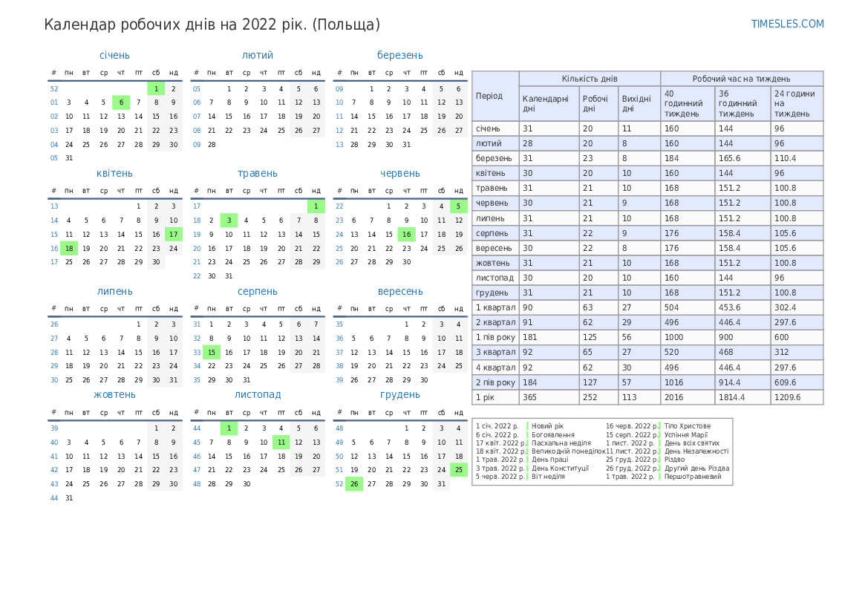Click the 'Пасхальна неділя' legend entry

(561, 443)
